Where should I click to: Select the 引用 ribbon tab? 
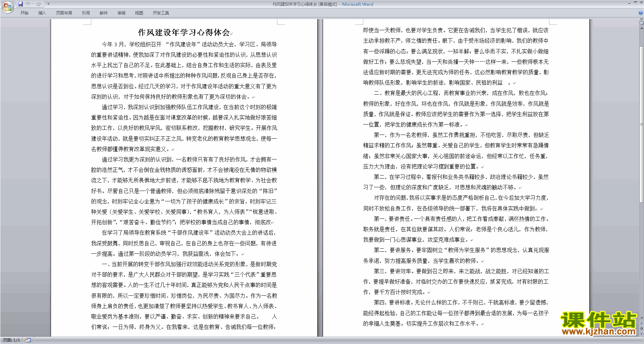(86, 13)
